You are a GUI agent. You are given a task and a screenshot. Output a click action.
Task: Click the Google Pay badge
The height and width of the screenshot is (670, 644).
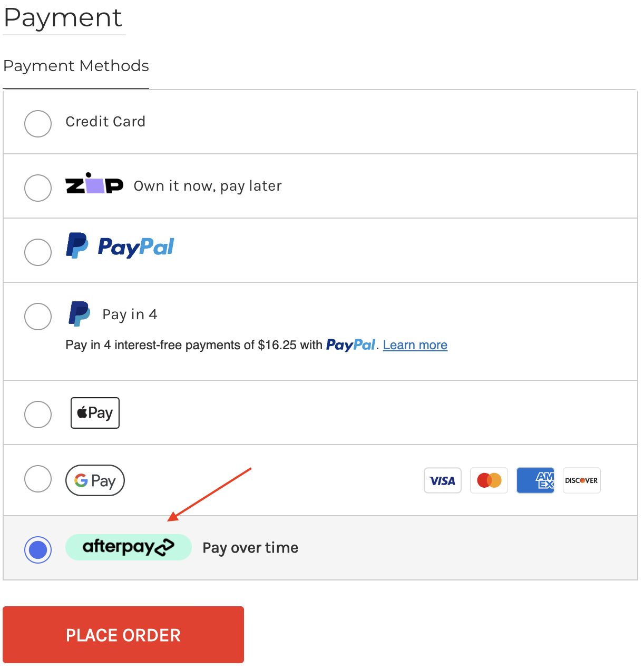[x=95, y=480]
